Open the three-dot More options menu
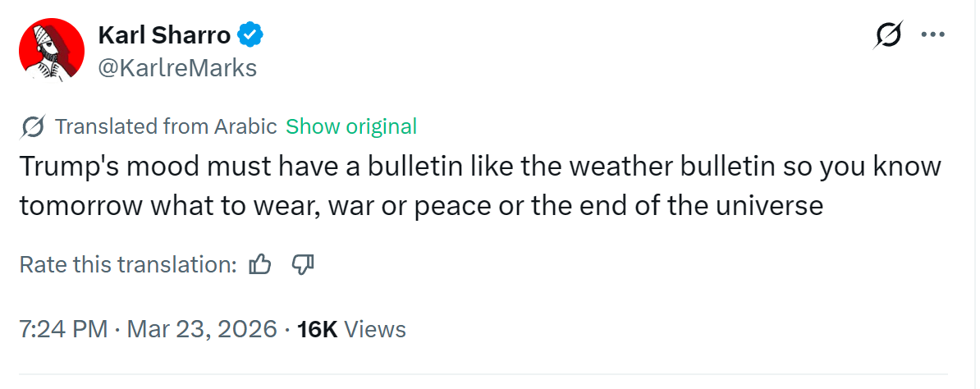Image resolution: width=980 pixels, height=389 pixels. click(x=934, y=35)
